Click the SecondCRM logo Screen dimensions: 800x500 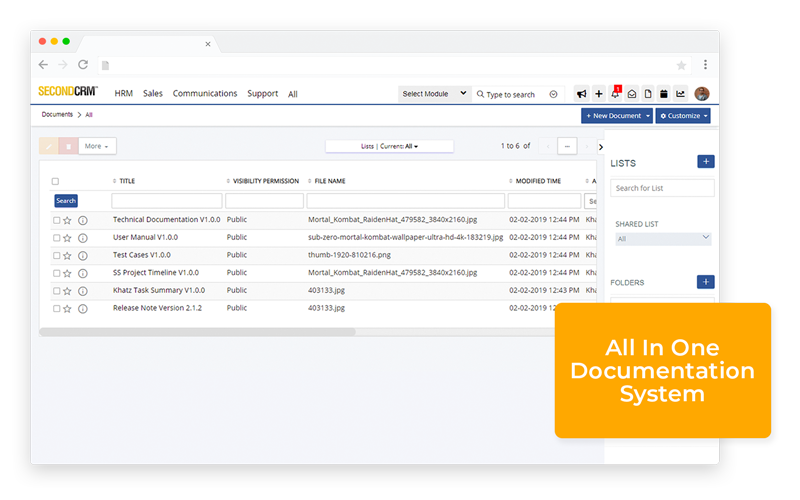pyautogui.click(x=68, y=91)
